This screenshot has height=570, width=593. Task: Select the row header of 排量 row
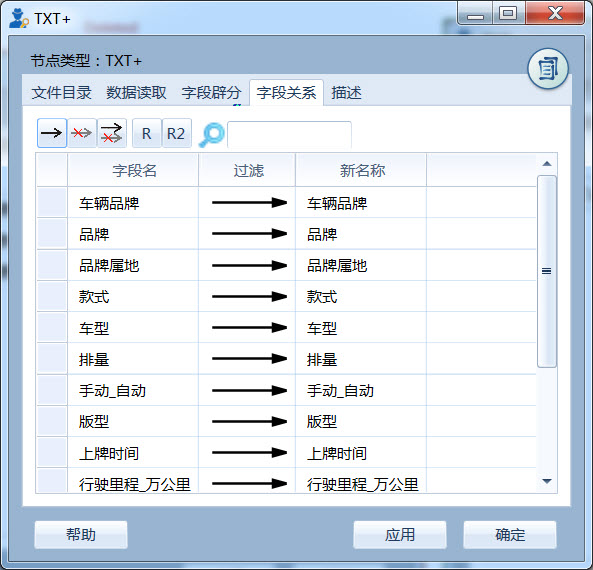[x=52, y=359]
